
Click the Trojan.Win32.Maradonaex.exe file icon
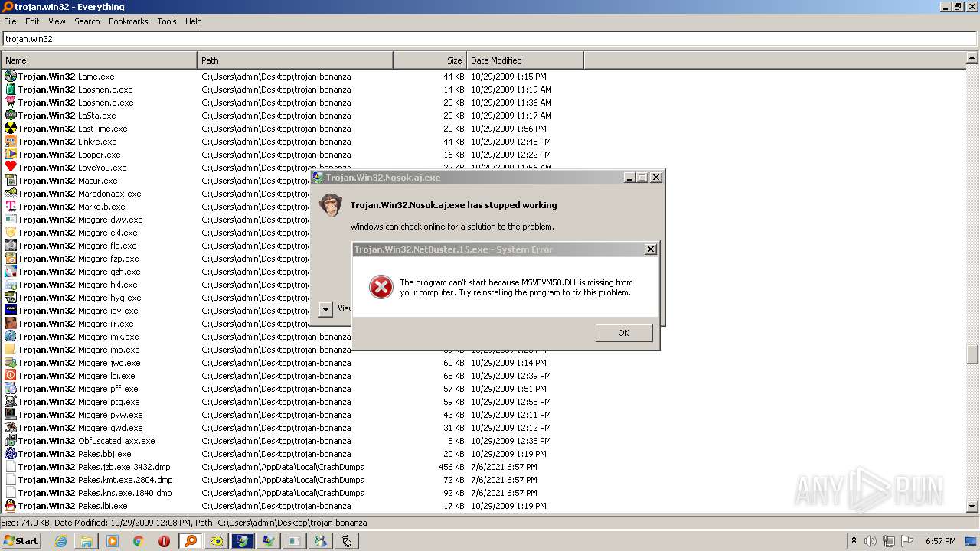click(11, 194)
